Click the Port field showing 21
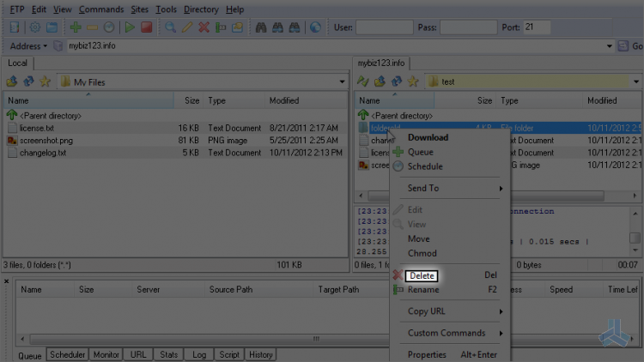The image size is (644, 362). pyautogui.click(x=537, y=27)
